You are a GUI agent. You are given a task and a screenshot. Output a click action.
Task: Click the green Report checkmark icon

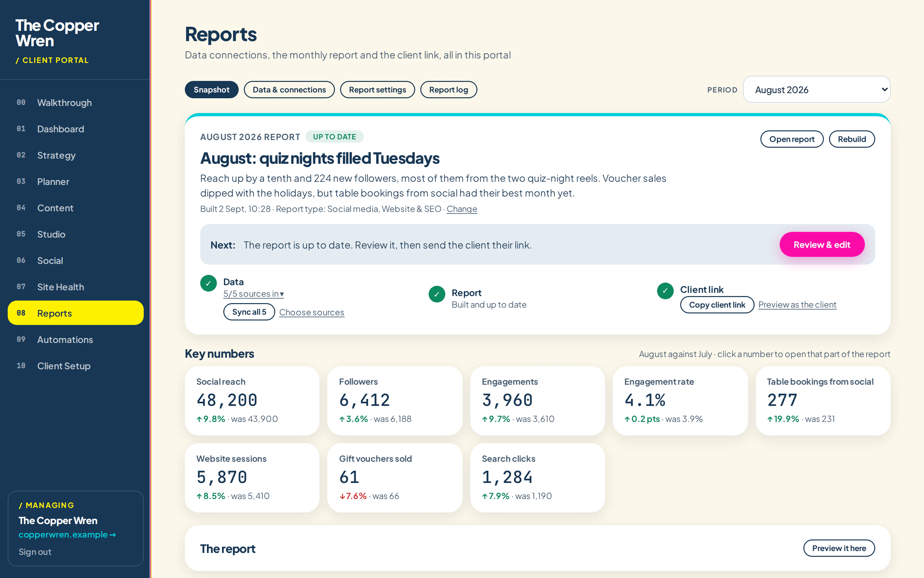437,294
